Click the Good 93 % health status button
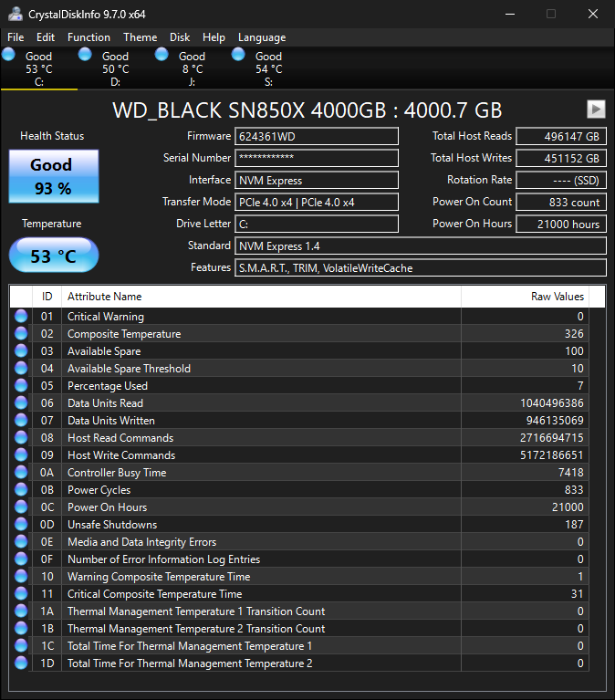This screenshot has height=700, width=615. [x=54, y=176]
